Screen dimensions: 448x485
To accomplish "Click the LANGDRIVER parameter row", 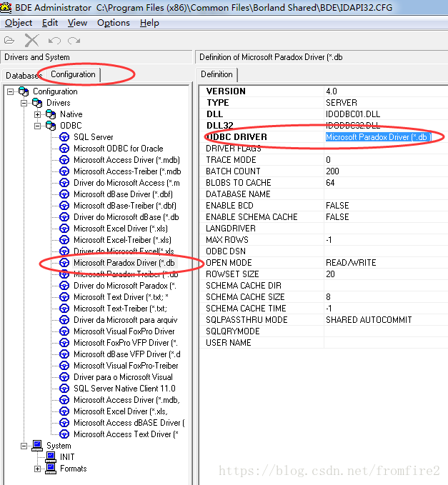I will (x=324, y=229).
